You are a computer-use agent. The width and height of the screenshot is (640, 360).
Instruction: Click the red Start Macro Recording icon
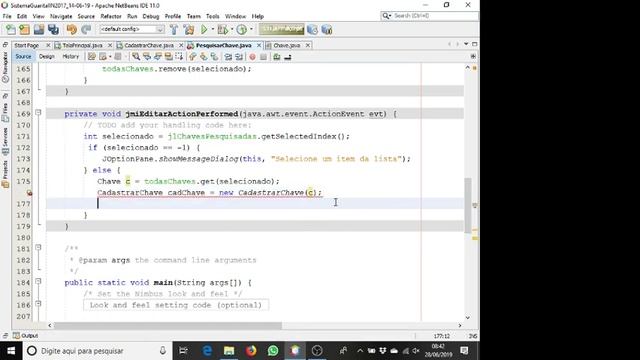pyautogui.click(x=252, y=57)
